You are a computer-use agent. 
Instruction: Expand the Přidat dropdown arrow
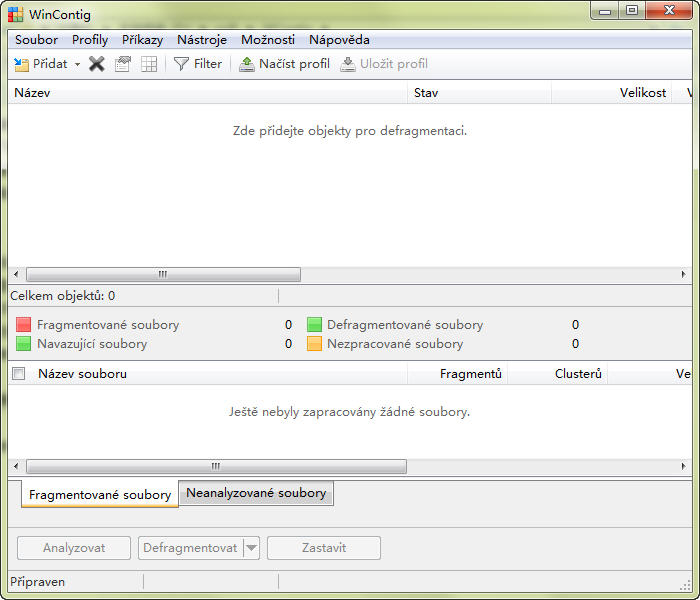[77, 64]
